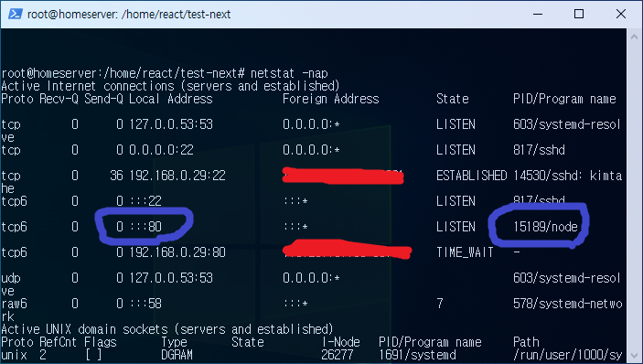Click the 'State' header in Internet connections
Viewport: 643px width, 364px height.
point(453,99)
